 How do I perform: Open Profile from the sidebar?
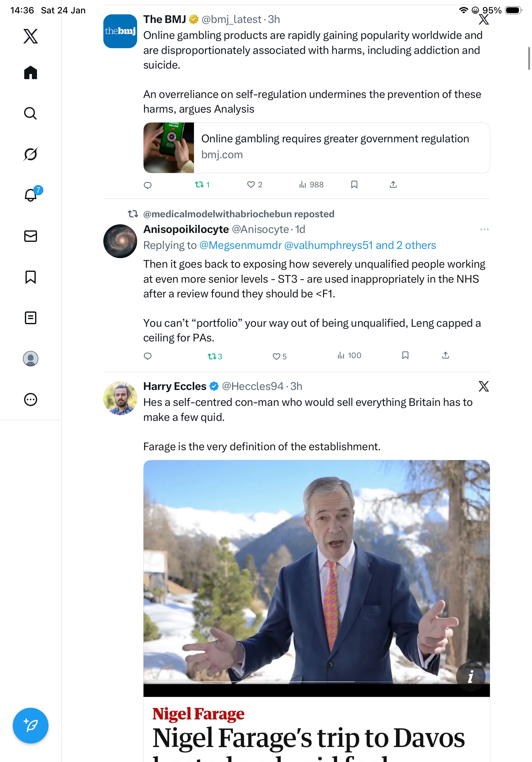31,358
